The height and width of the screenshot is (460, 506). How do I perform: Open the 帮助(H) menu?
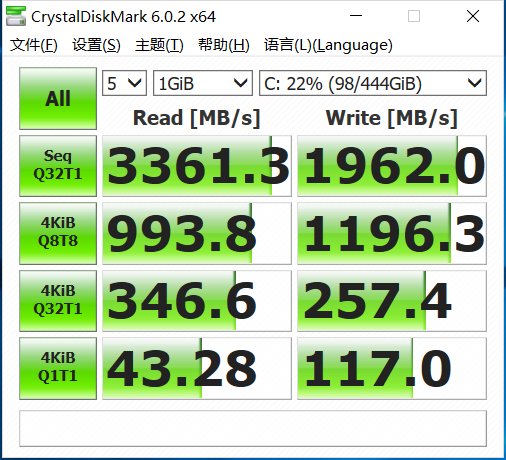(224, 45)
